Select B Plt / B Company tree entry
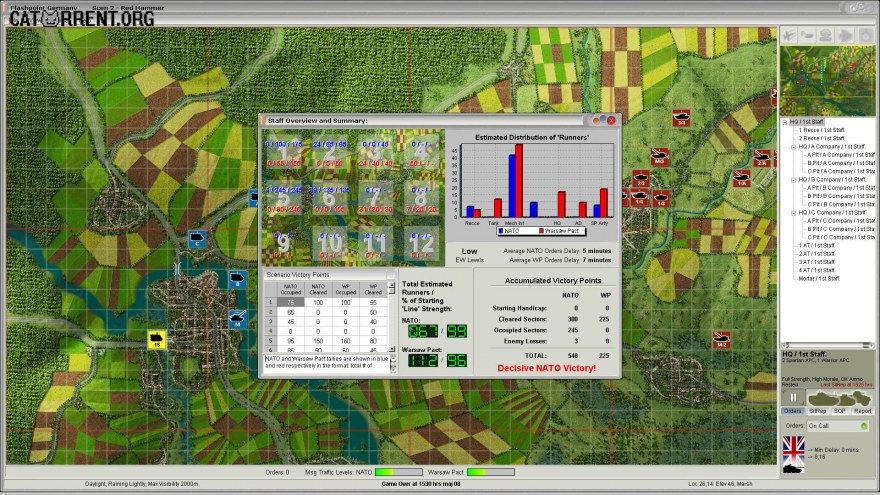 [x=841, y=196]
